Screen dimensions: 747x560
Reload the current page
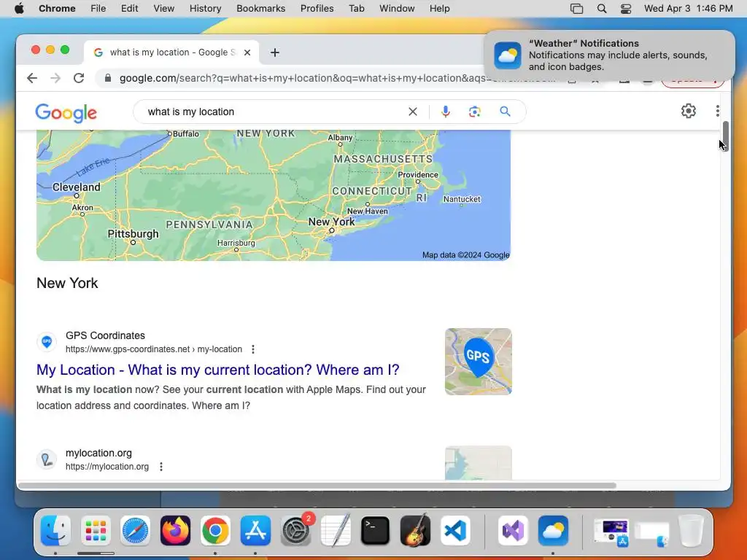point(79,78)
